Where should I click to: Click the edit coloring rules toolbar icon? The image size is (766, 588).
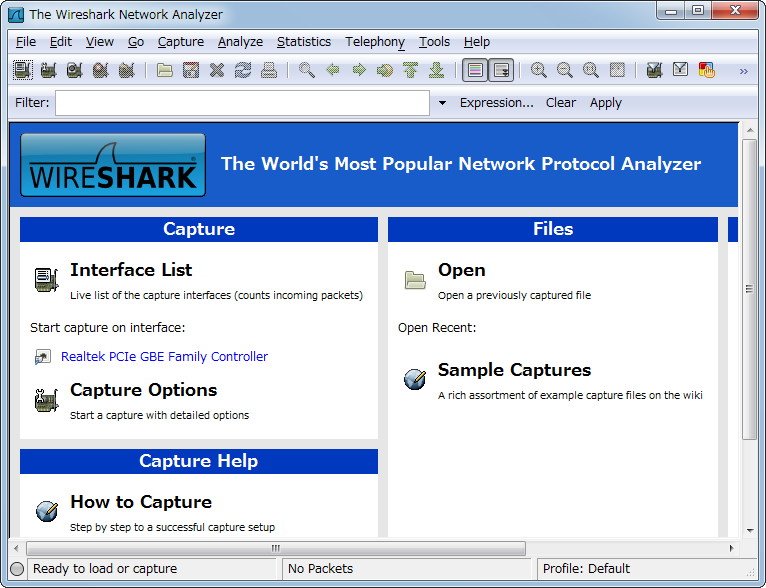(x=707, y=70)
